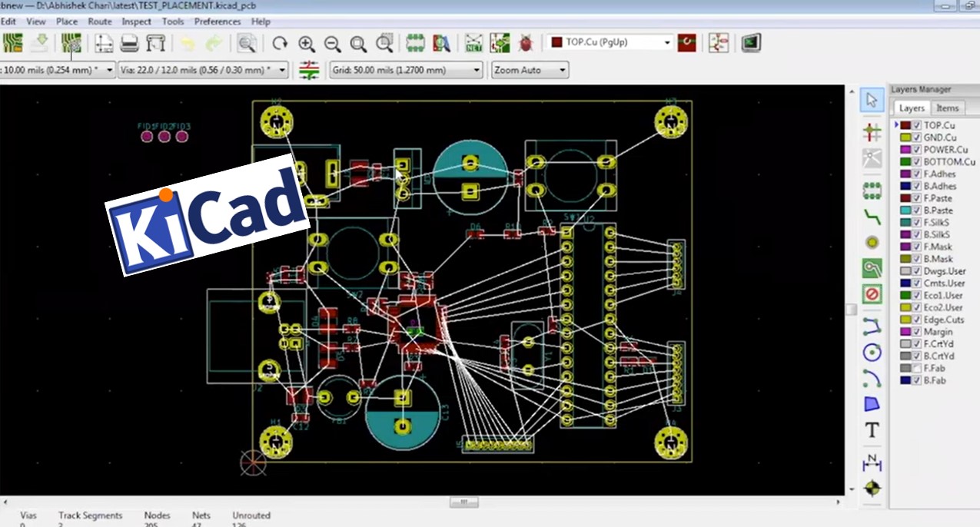Run the design rules check (bug icon)
980x527 pixels.
(527, 43)
